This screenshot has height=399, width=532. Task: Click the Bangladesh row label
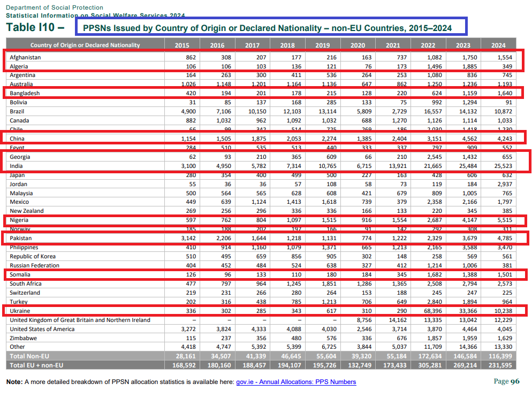click(x=25, y=93)
